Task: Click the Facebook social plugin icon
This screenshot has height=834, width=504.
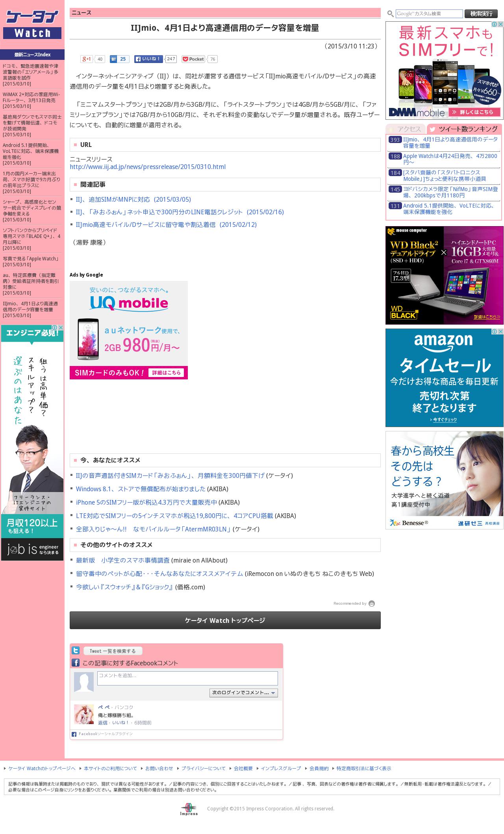Action: click(x=74, y=734)
